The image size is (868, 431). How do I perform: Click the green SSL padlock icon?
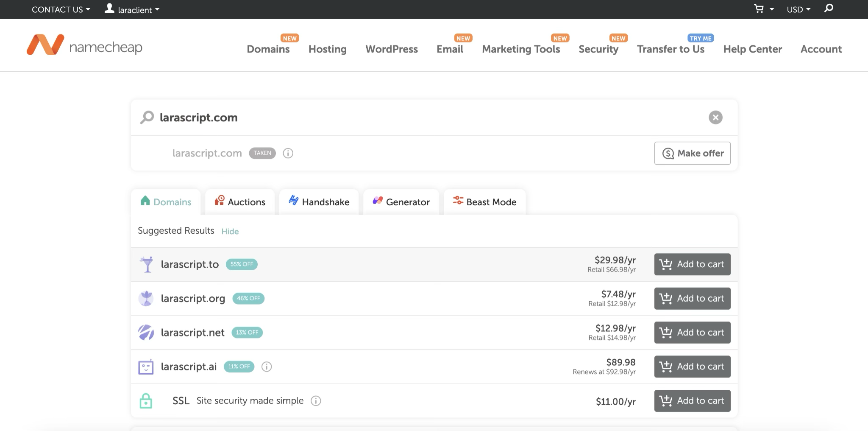click(x=146, y=401)
